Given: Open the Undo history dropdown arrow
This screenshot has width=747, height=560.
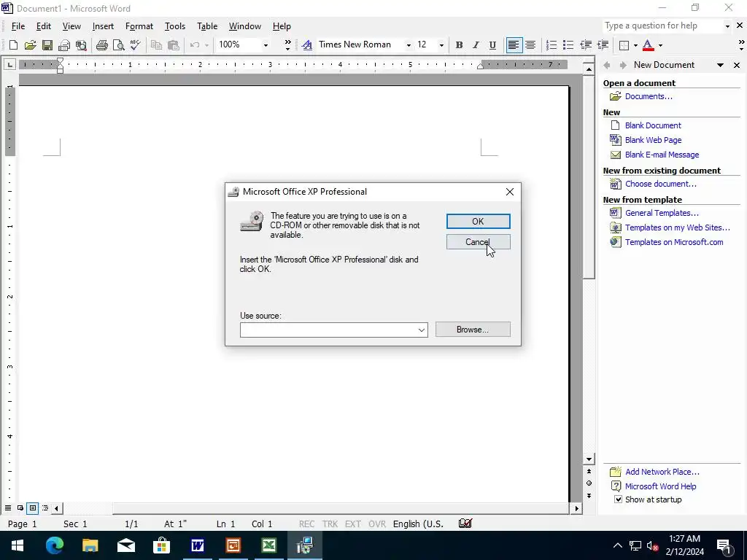Looking at the screenshot, I should click(206, 45).
